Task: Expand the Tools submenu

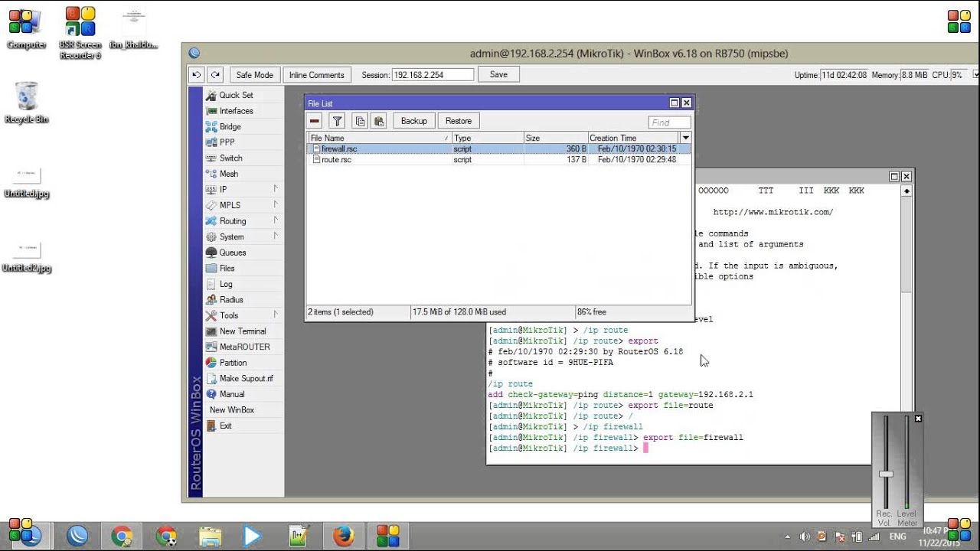Action: point(276,315)
